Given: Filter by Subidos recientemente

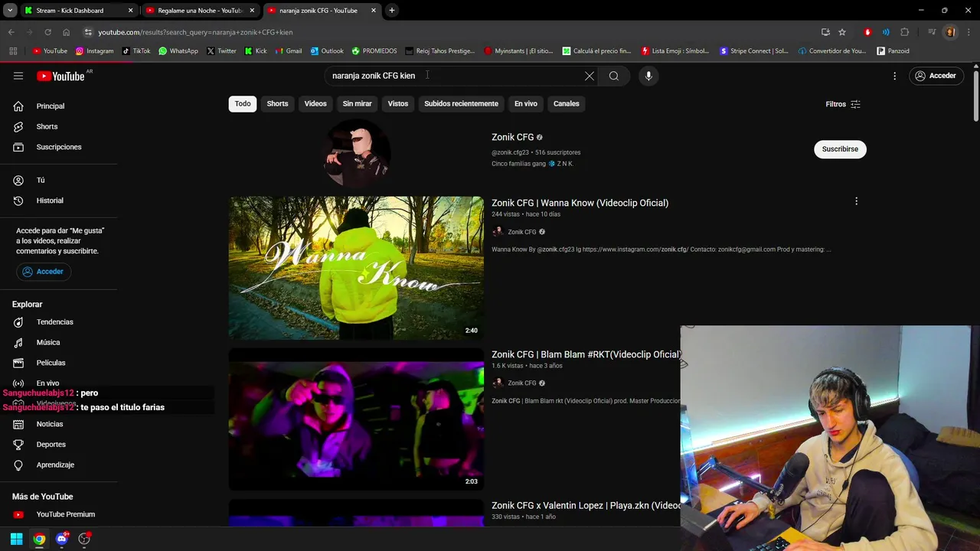Looking at the screenshot, I should pyautogui.click(x=461, y=104).
